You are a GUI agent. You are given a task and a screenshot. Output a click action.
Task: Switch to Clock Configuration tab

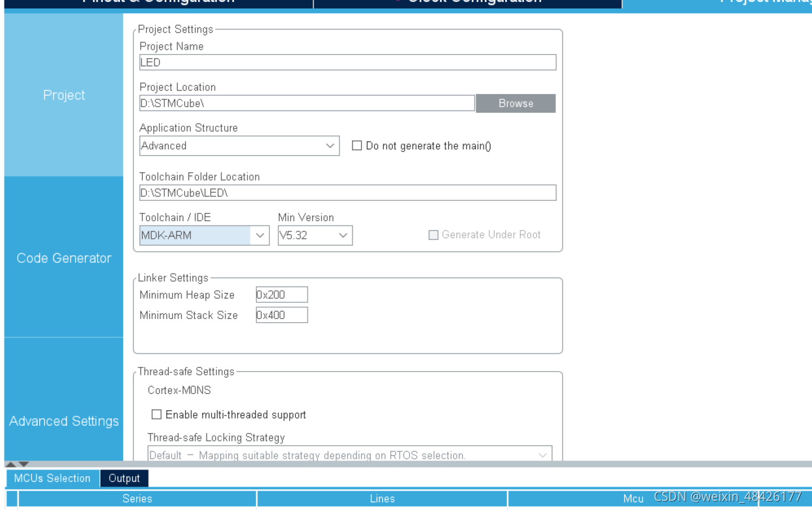467,3
